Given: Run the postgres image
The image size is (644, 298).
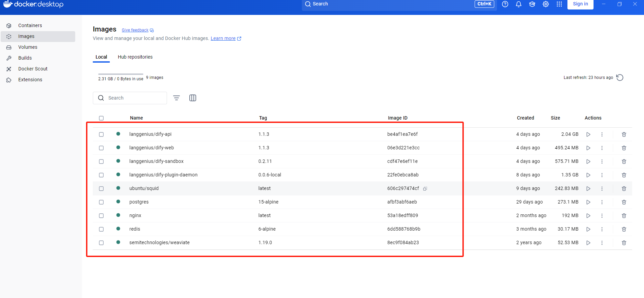Looking at the screenshot, I should [x=588, y=202].
